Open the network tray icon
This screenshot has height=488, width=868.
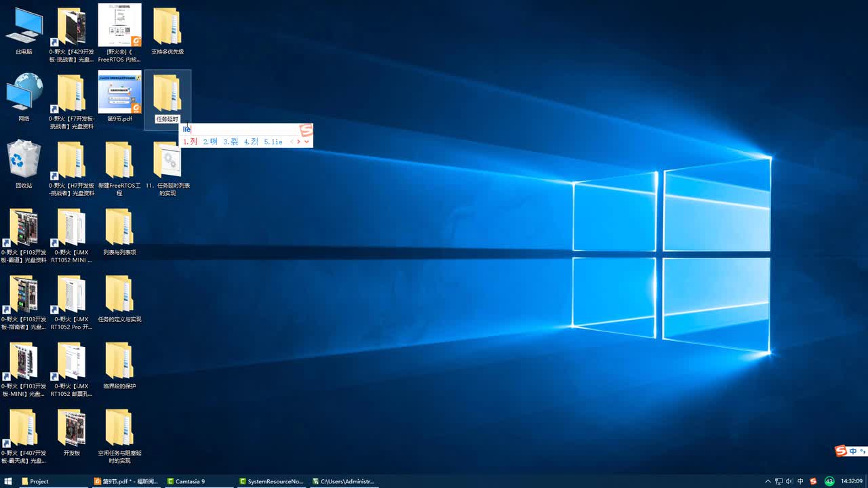coord(779,481)
